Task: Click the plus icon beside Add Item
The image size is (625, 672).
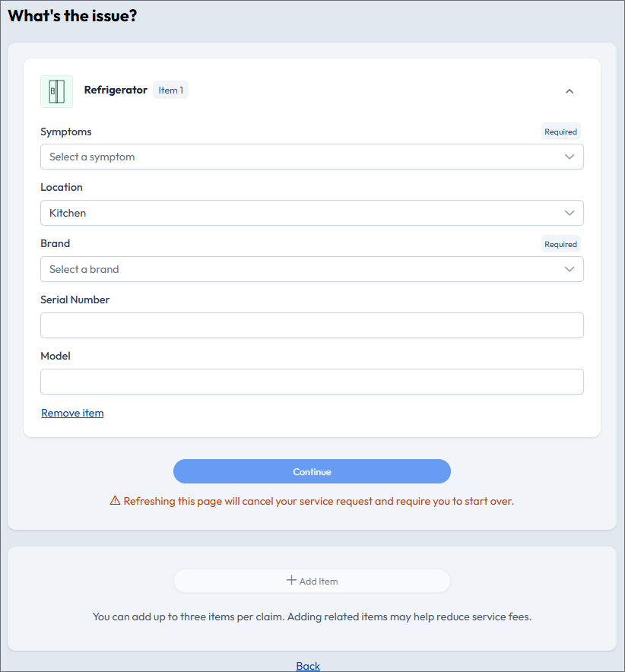Action: (x=291, y=580)
